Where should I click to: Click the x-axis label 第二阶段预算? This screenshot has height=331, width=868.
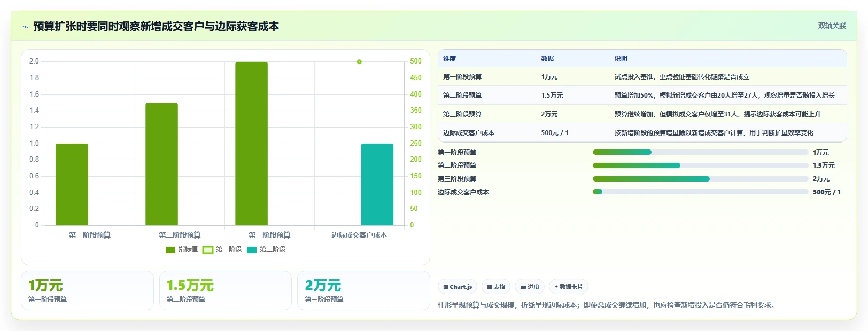pos(180,235)
